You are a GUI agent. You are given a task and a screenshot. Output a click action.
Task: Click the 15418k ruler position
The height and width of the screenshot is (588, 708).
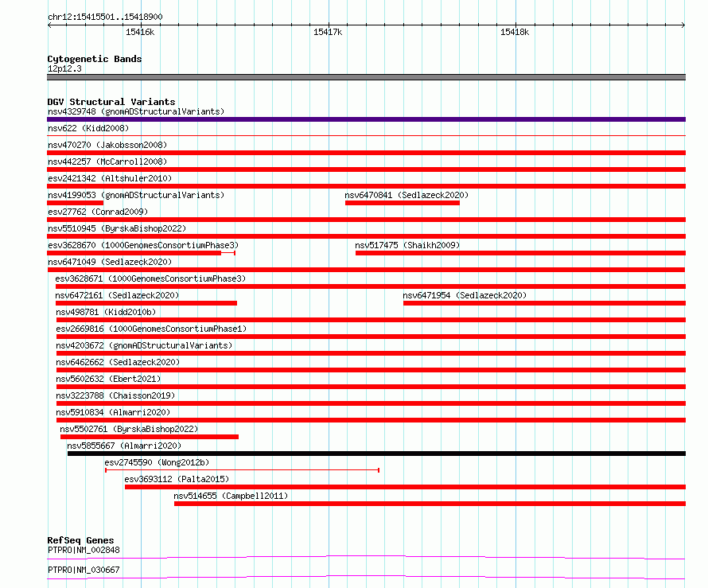[x=515, y=32]
